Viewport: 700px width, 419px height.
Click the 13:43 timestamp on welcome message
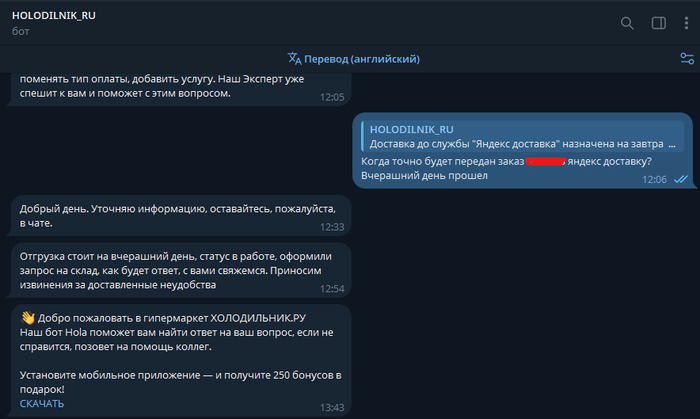[332, 408]
